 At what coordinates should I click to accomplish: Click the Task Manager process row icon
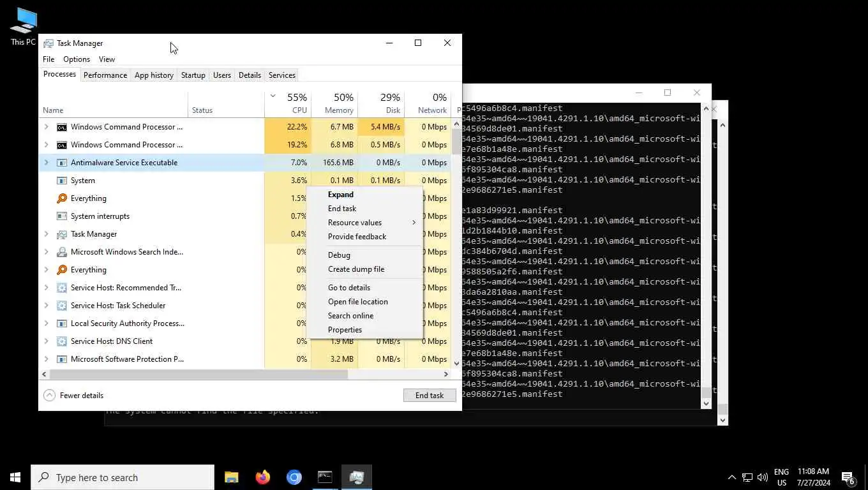point(62,234)
